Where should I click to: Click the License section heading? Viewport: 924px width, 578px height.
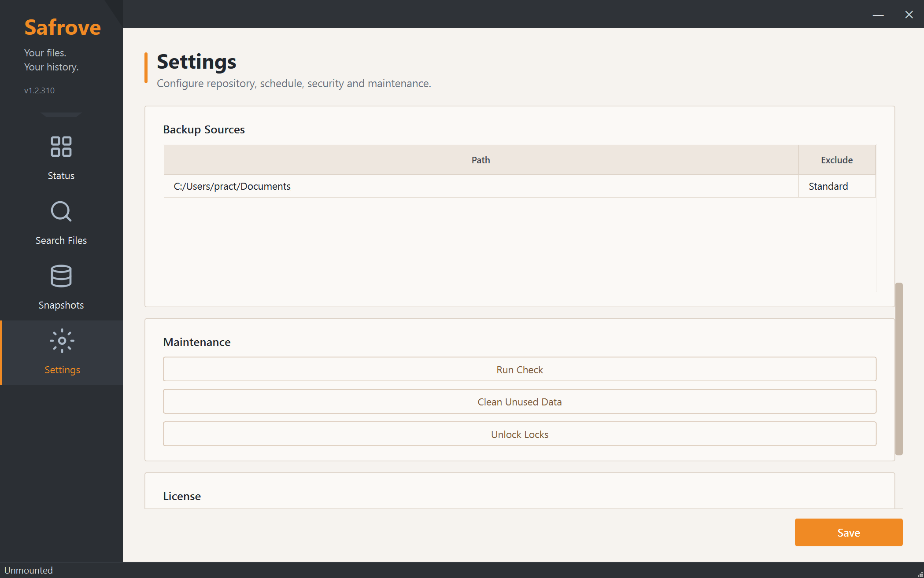[x=182, y=496]
